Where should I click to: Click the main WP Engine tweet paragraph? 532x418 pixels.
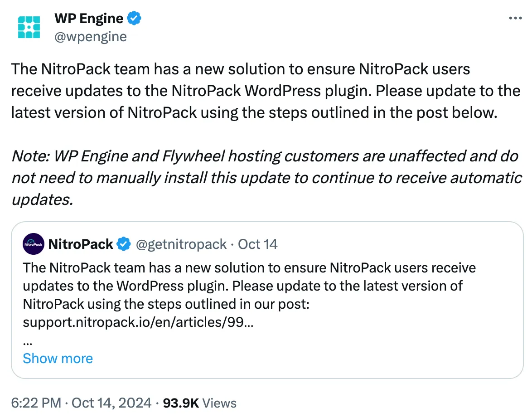pyautogui.click(x=265, y=91)
